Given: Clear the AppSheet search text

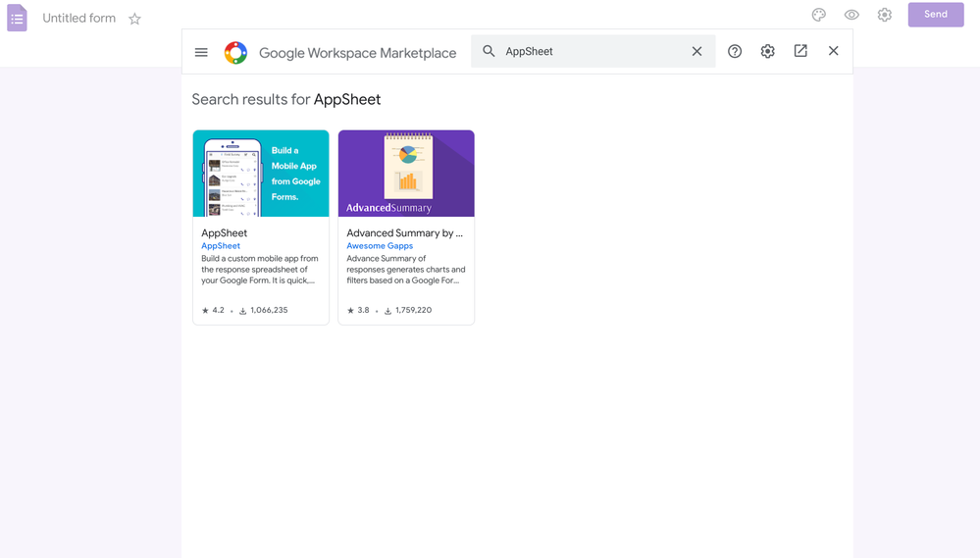Looking at the screenshot, I should 696,51.
